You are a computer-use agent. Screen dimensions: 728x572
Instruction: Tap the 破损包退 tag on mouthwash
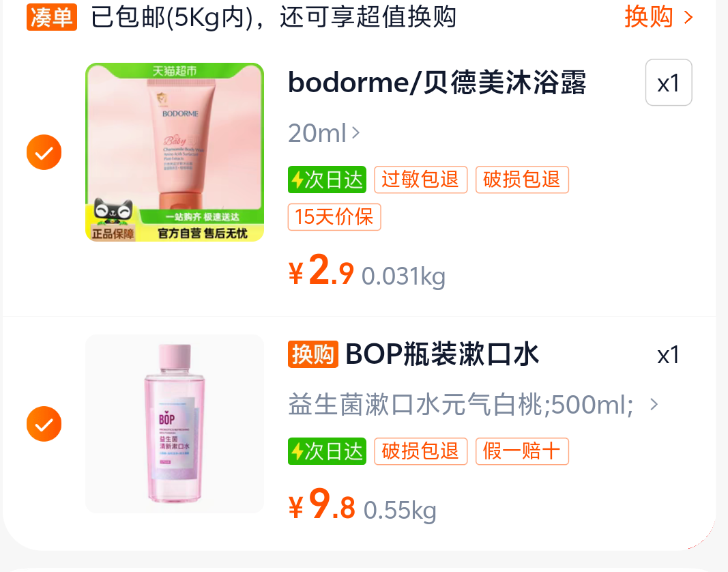pos(421,451)
